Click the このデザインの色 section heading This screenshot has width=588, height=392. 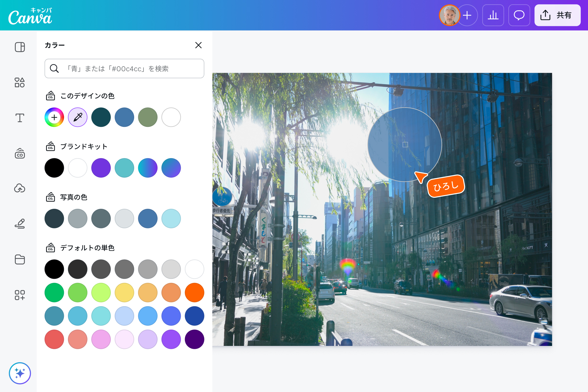coord(87,96)
